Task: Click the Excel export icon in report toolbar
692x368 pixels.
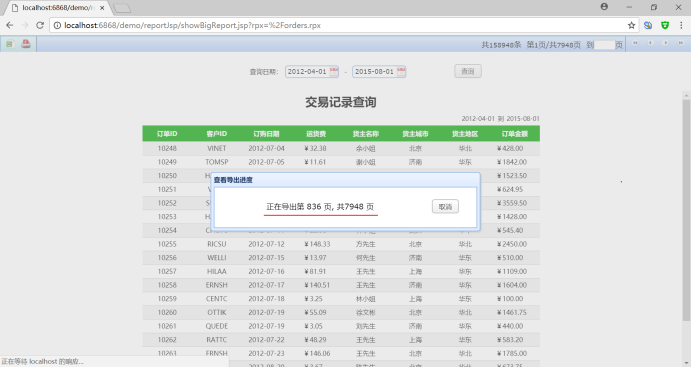Action: click(x=9, y=44)
